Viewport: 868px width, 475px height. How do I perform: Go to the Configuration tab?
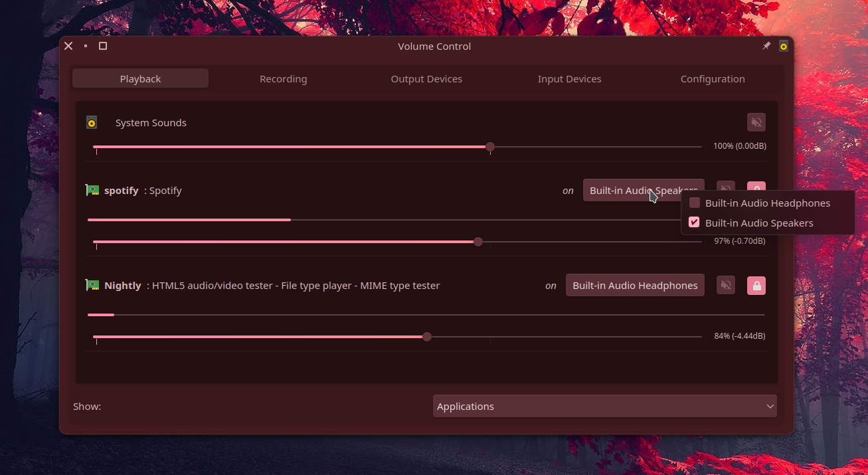coord(713,79)
